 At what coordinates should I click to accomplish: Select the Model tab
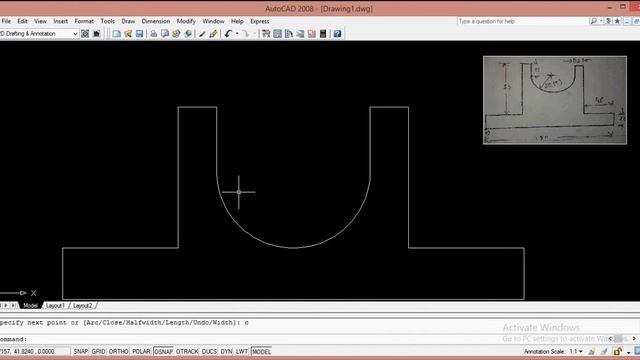coord(30,305)
